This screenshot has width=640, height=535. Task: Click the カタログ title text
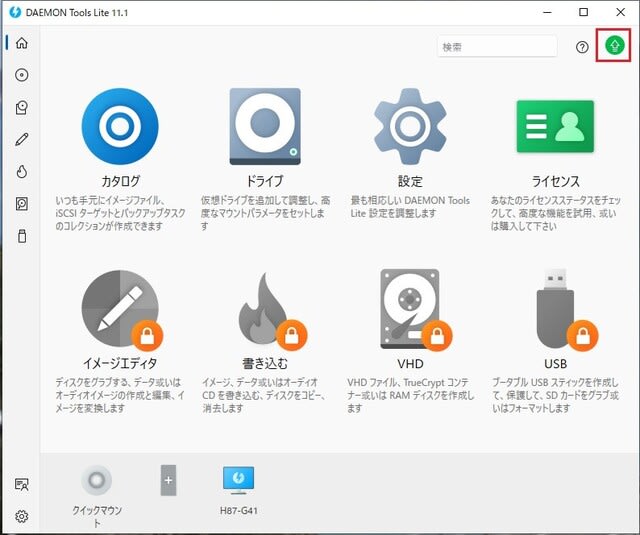(x=120, y=181)
